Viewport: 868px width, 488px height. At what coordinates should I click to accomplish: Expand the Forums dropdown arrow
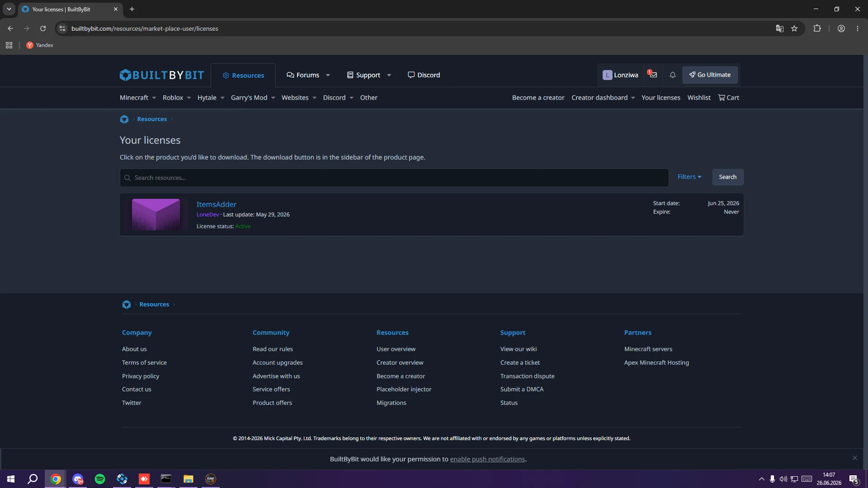point(328,75)
